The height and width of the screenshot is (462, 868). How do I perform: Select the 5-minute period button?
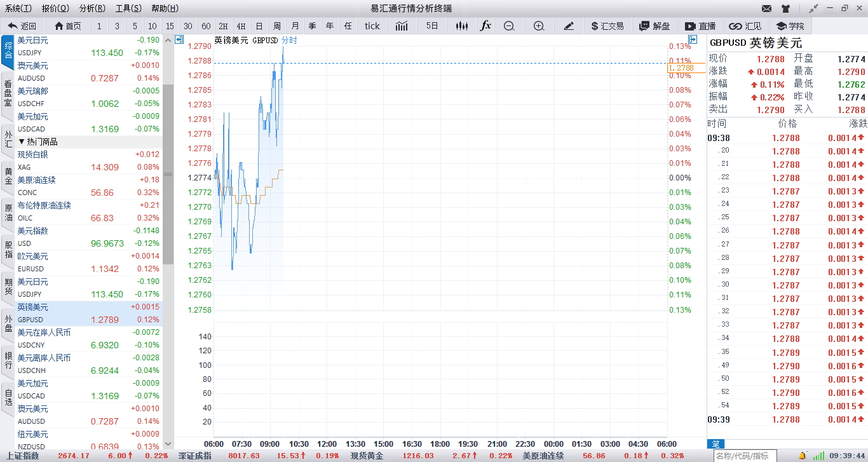[135, 26]
